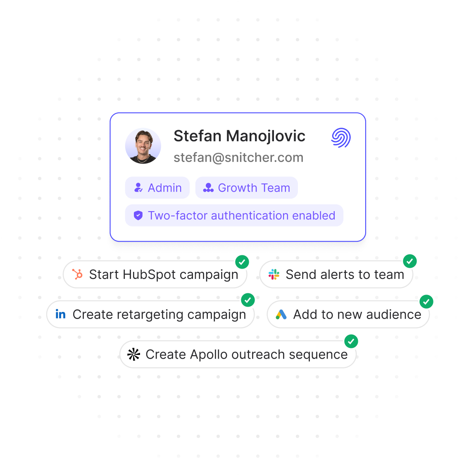Screen dimensions: 476x476
Task: Click the HubSpot logo icon
Action: [x=77, y=274]
